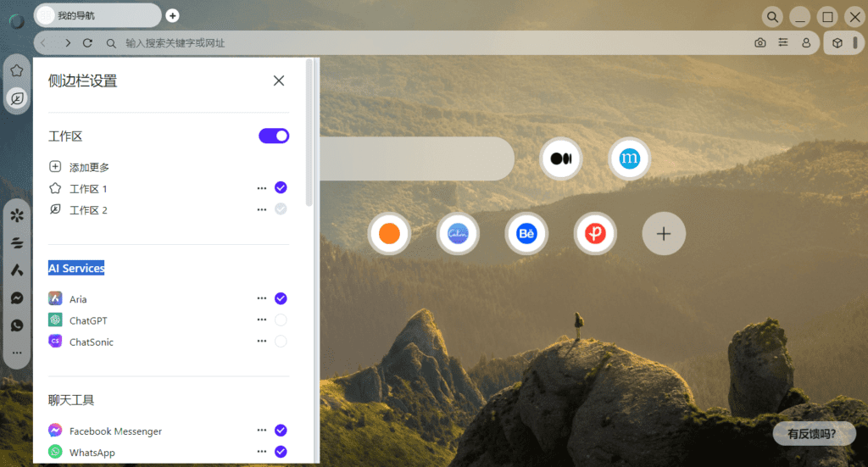Click the Opera logo menu button
The height and width of the screenshot is (467, 868).
pos(17,21)
